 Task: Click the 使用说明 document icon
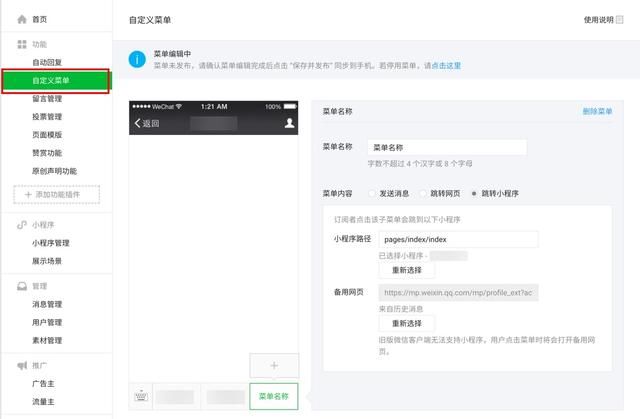(619, 20)
